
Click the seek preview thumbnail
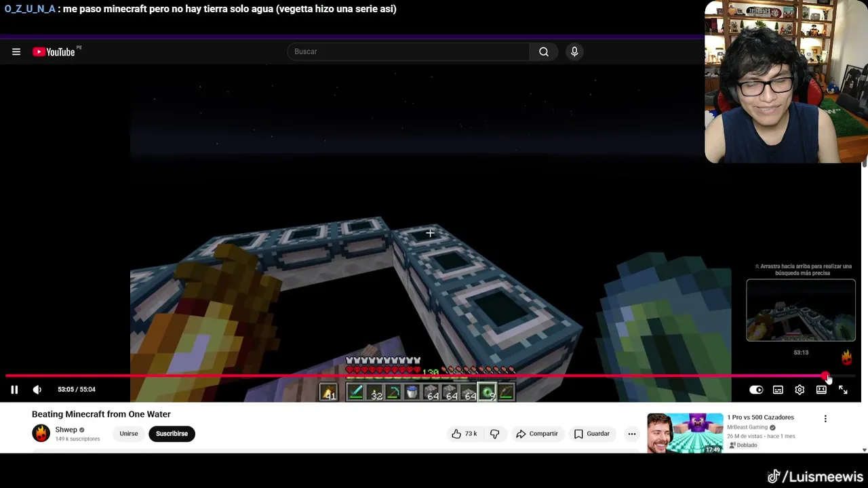pos(801,310)
